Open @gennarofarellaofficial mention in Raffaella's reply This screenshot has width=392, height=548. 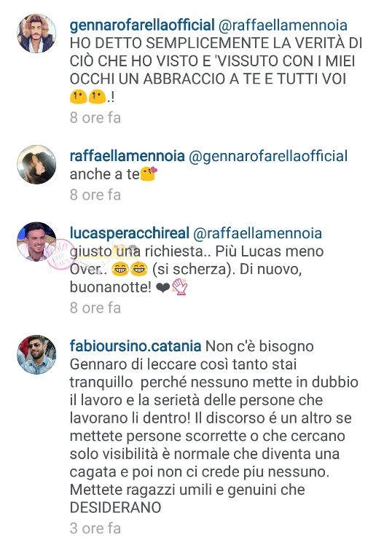268,156
